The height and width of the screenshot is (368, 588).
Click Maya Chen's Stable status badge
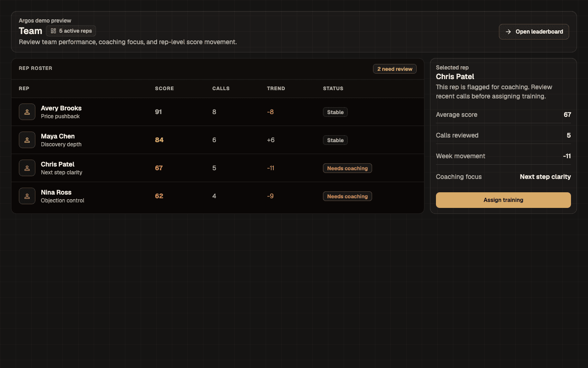(x=335, y=140)
